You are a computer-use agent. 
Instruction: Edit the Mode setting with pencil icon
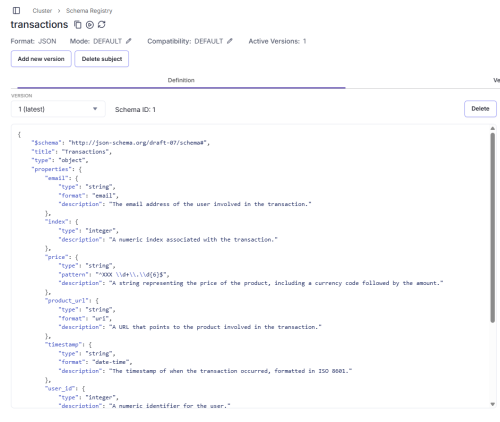pyautogui.click(x=129, y=41)
